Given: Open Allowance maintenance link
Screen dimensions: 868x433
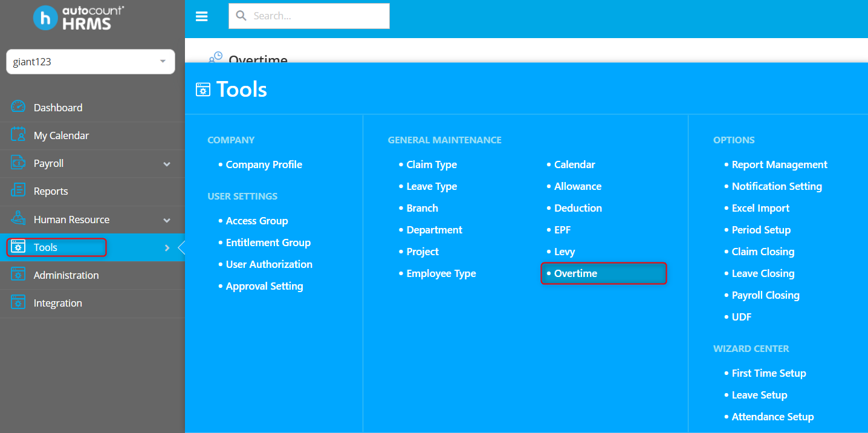Looking at the screenshot, I should (x=578, y=186).
